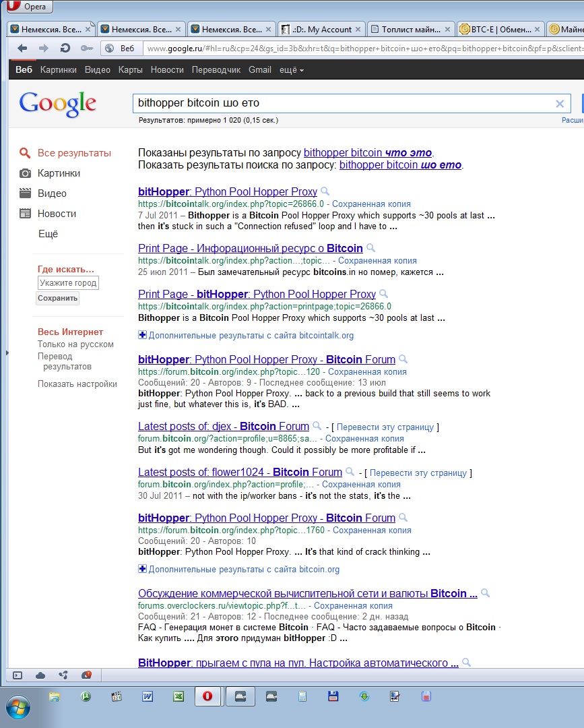Viewport: 584px width, 728px height.
Task: Click Показать настройки in the sidebar
Action: pos(77,384)
